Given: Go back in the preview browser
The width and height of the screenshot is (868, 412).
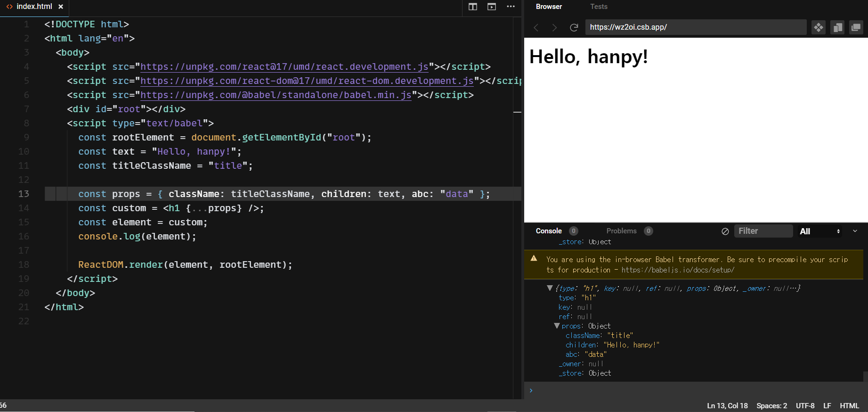Looking at the screenshot, I should tap(536, 27).
